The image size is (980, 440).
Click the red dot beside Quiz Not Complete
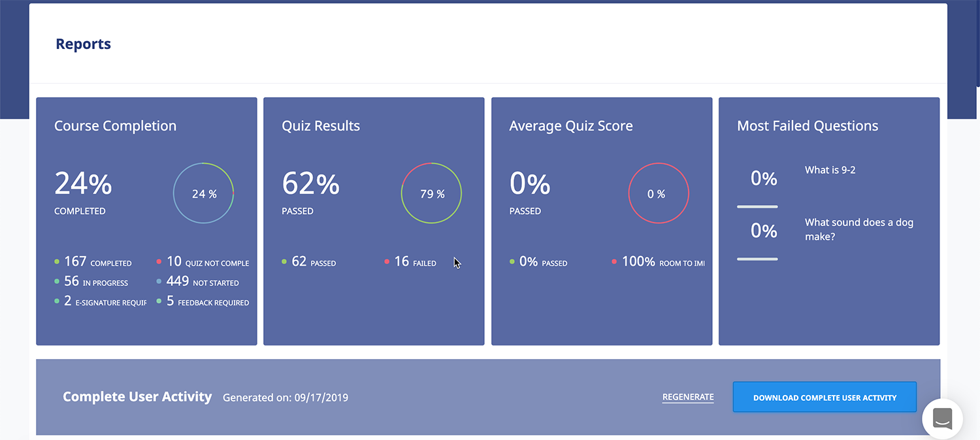(159, 262)
